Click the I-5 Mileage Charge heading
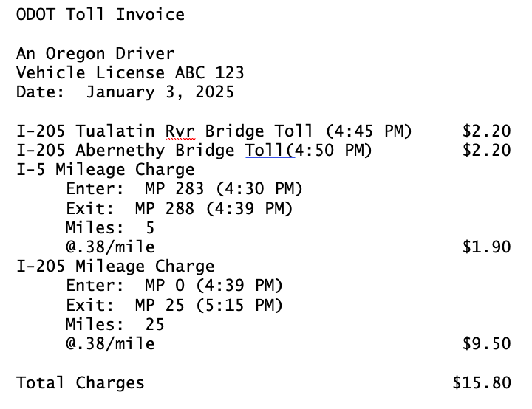The width and height of the screenshot is (532, 409). 105,170
